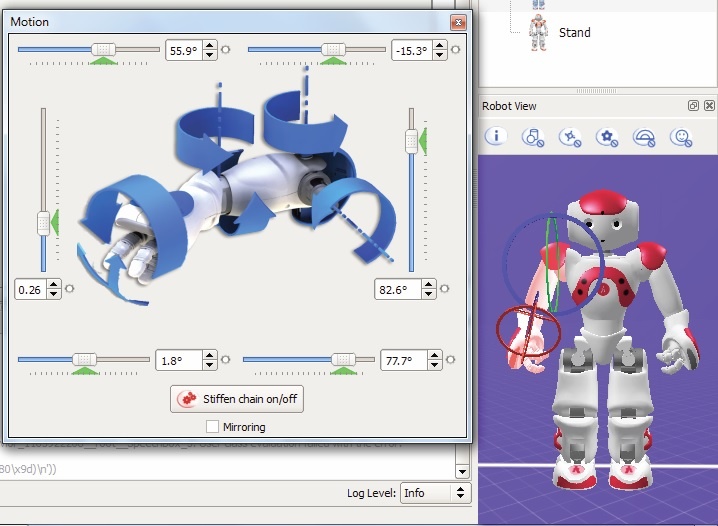Image resolution: width=718 pixels, height=526 pixels.
Task: Click the slider handle for the -15.3° joint
Action: (333, 49)
